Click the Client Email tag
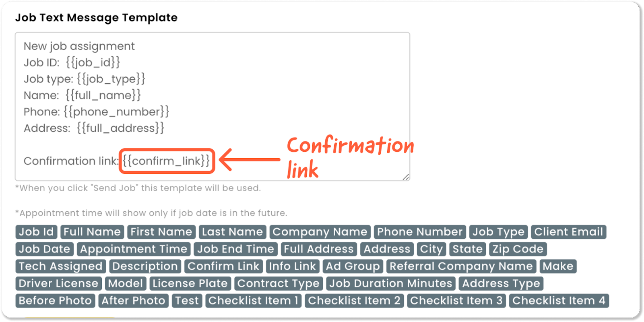This screenshot has width=644, height=322. click(x=569, y=232)
